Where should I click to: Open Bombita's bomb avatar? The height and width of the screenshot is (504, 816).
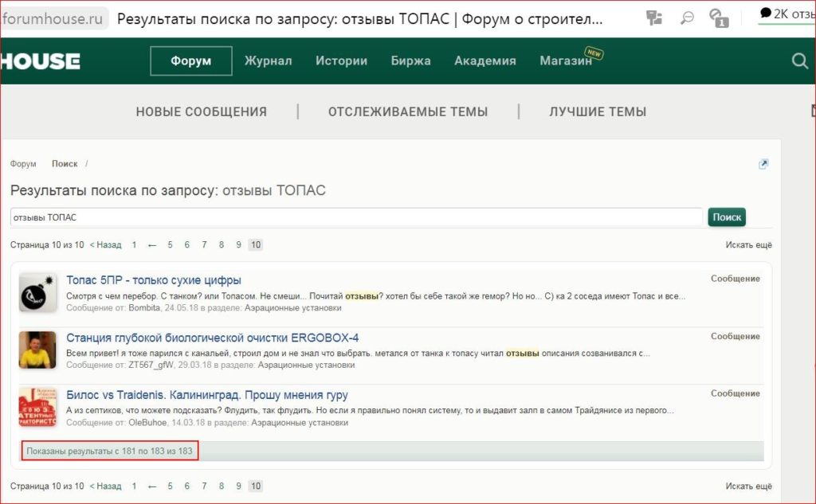(37, 293)
